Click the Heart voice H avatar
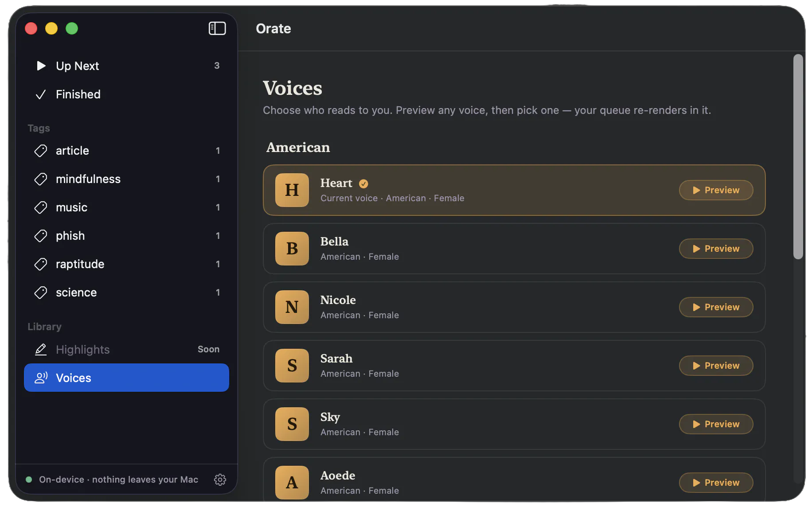This screenshot has width=812, height=507. point(292,190)
